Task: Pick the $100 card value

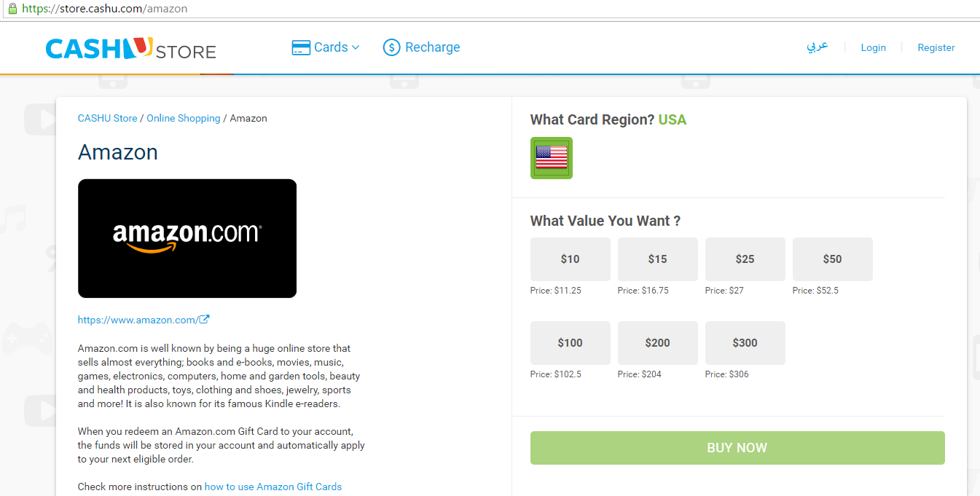Action: click(x=570, y=343)
